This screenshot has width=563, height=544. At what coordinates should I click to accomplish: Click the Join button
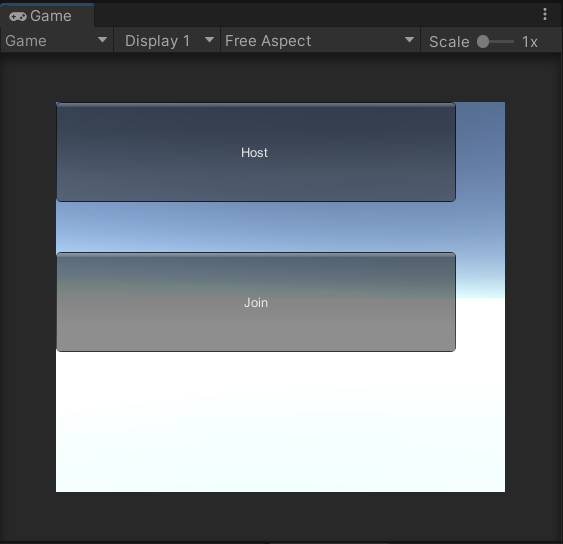[256, 302]
